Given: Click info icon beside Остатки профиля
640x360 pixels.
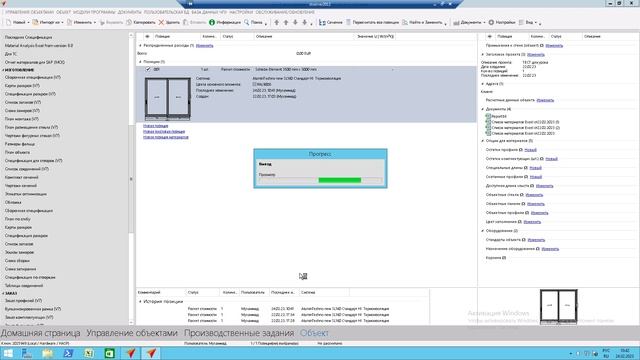Looking at the screenshot, I should click(x=521, y=150).
